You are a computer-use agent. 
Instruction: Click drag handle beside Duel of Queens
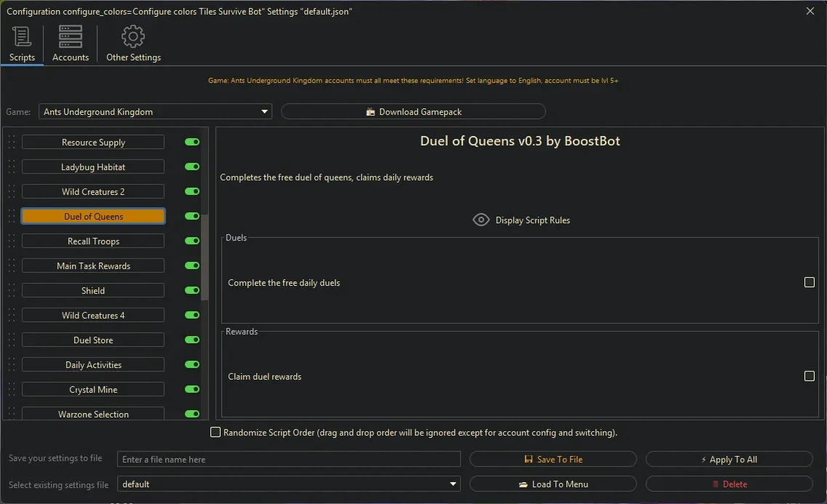[12, 217]
